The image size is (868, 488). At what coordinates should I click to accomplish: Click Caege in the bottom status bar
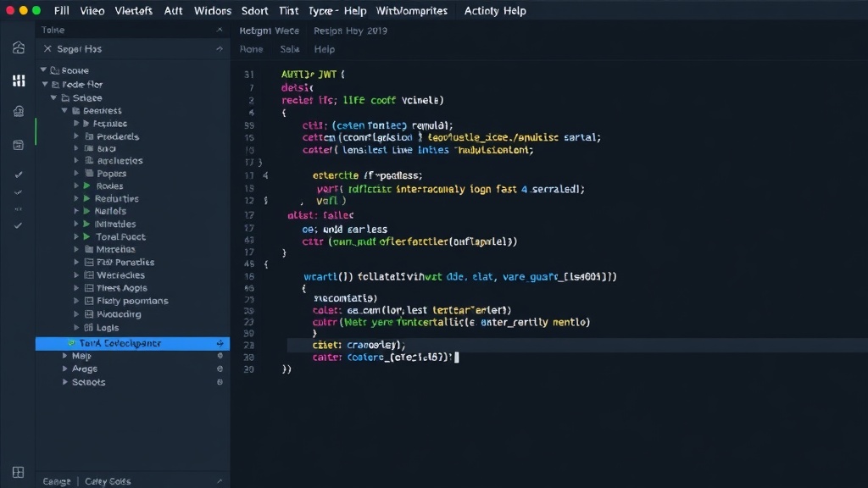[x=57, y=481]
